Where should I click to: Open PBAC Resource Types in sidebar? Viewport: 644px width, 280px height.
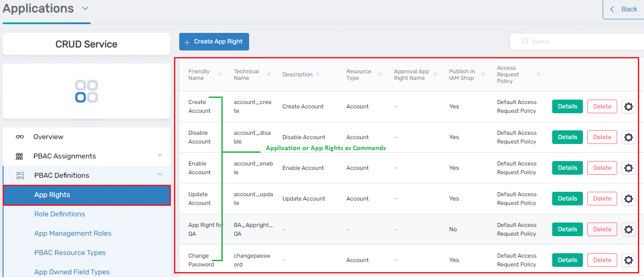[x=70, y=253]
